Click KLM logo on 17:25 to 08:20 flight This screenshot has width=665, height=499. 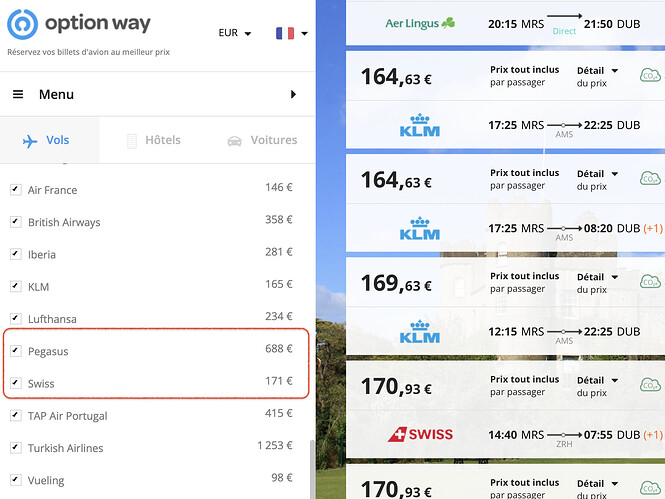point(419,229)
